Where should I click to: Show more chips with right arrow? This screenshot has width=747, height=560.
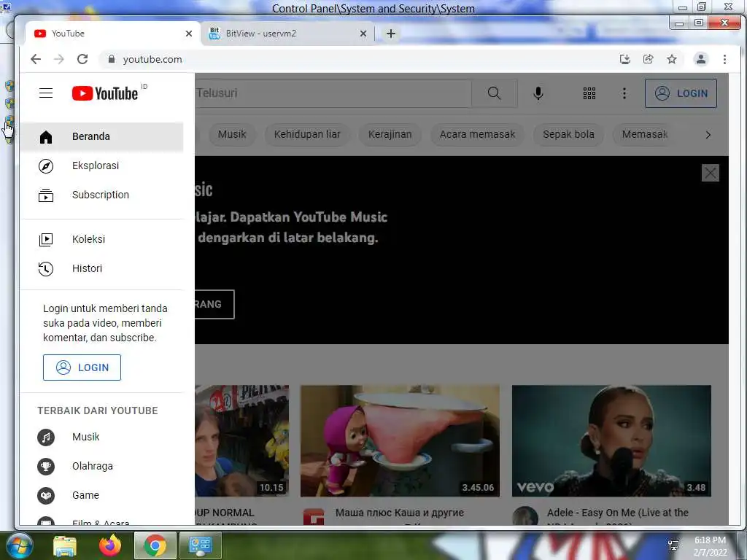[x=708, y=135]
